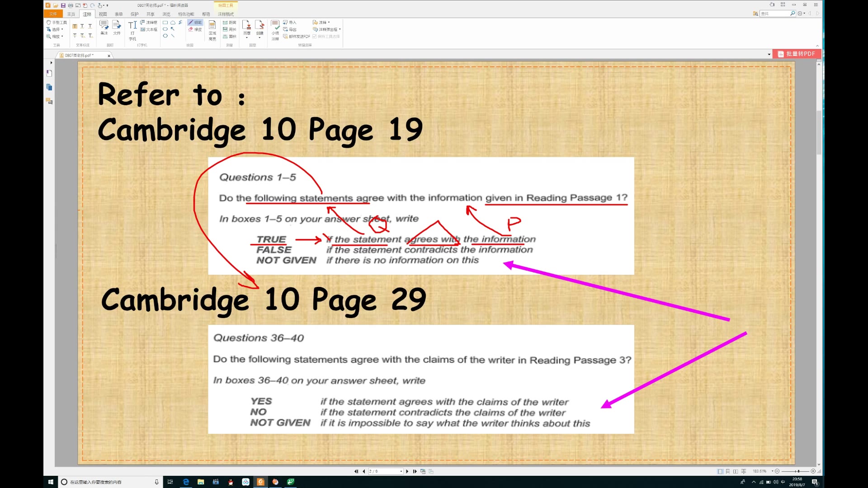
Task: Click the zoom in plus button
Action: point(813,471)
